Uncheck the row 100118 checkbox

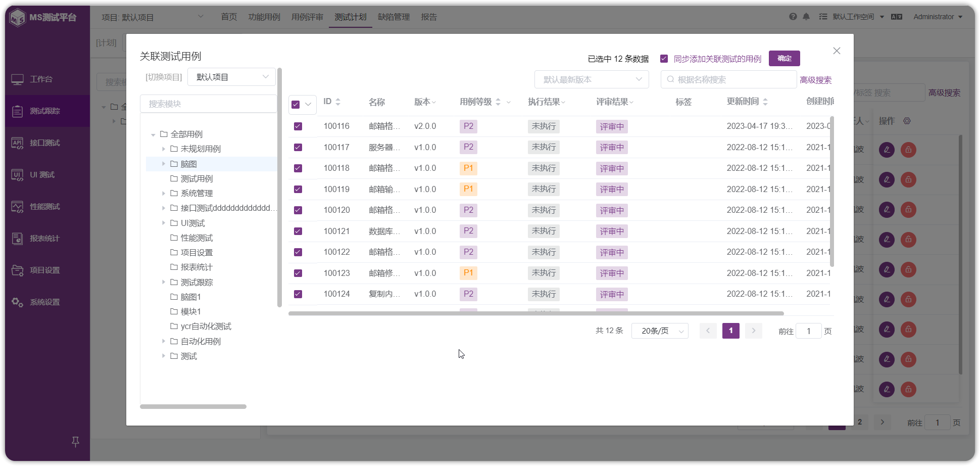(x=298, y=168)
